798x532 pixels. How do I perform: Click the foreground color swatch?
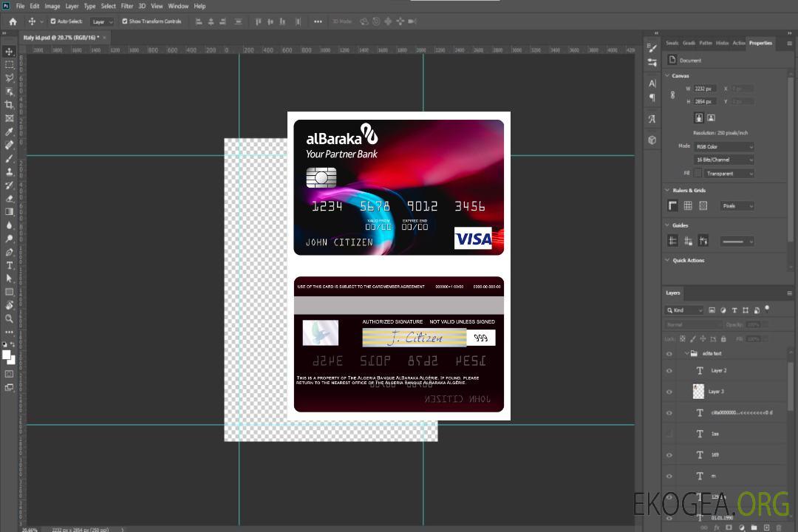point(7,355)
